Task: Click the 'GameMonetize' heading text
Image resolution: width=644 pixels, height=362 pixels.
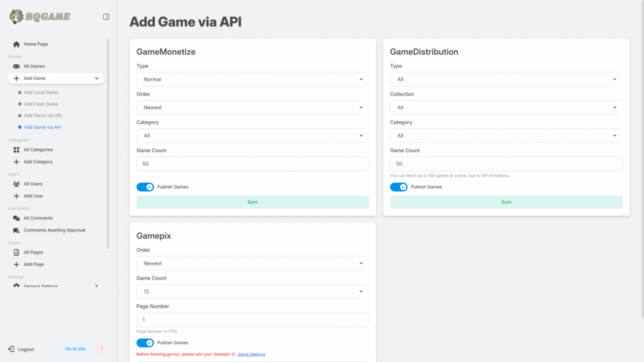Action: 166,52
